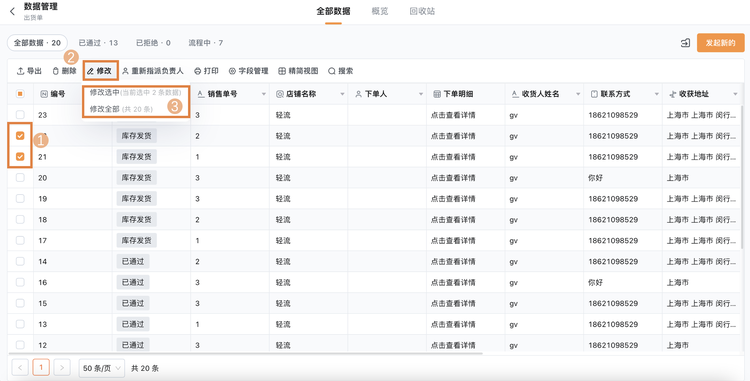
Task: Open the 收货人姓名 column dropdown arrow
Action: (578, 94)
